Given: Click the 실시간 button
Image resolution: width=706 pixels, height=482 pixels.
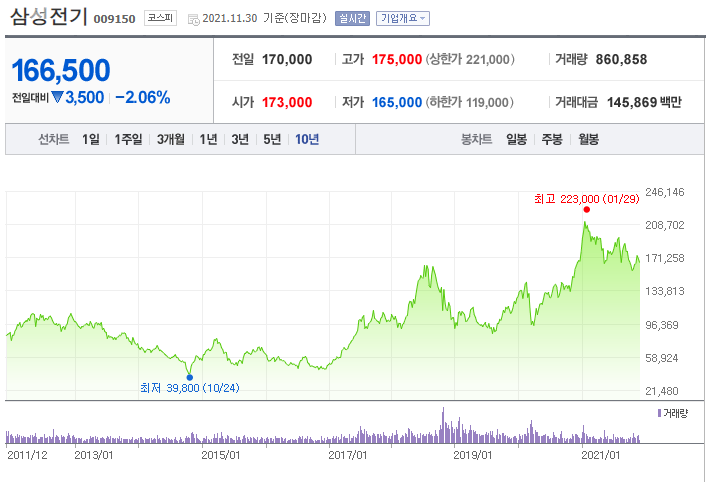Looking at the screenshot, I should pos(352,18).
